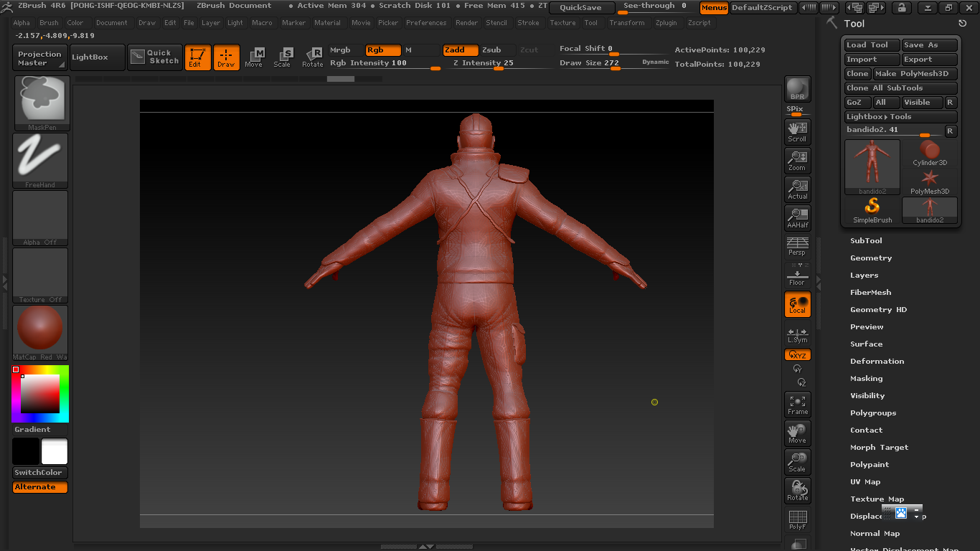Open the Stroke menu
Viewport: 980px width, 551px height.
(529, 23)
